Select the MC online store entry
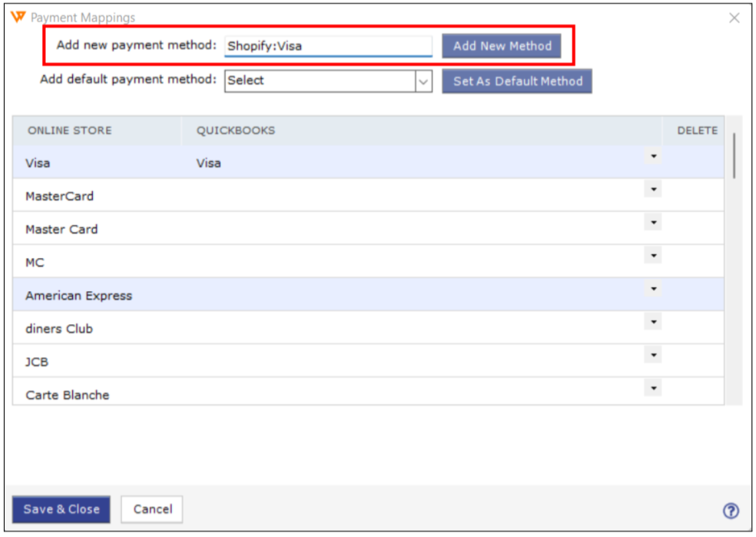Viewport: 756px width, 537px height. 34,263
